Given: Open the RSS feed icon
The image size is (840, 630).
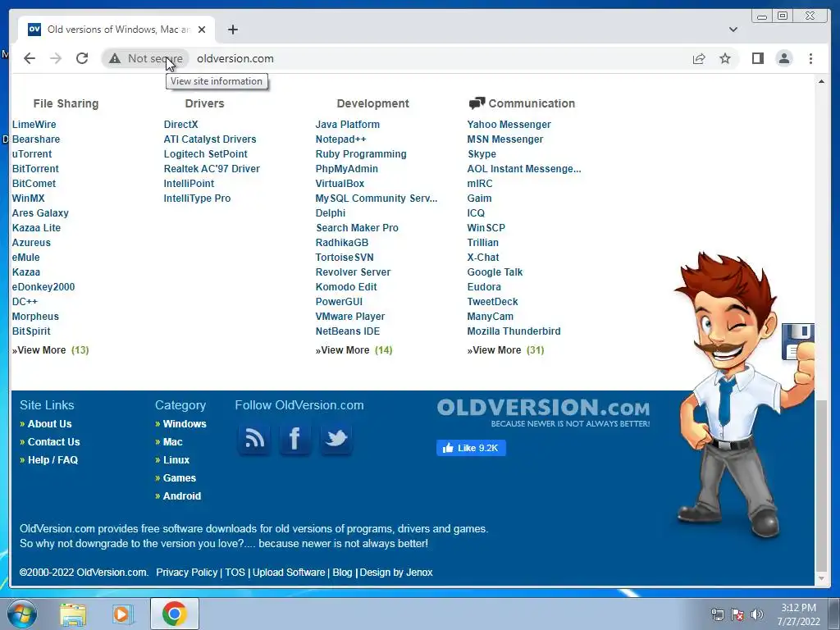Looking at the screenshot, I should click(x=254, y=438).
